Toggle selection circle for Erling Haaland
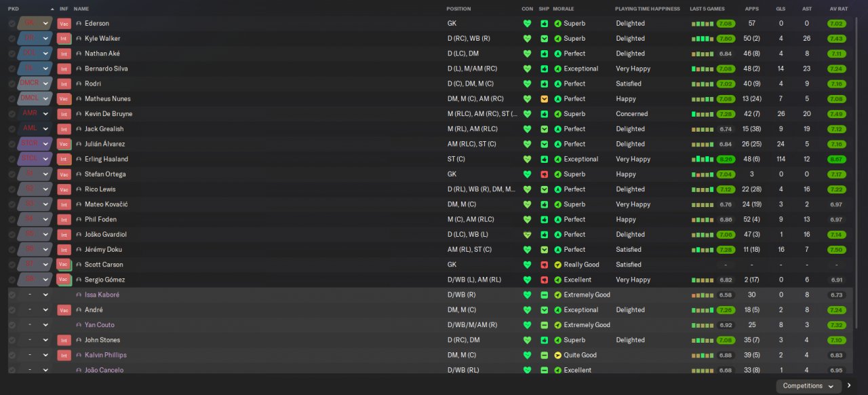The image size is (868, 395). 12,159
